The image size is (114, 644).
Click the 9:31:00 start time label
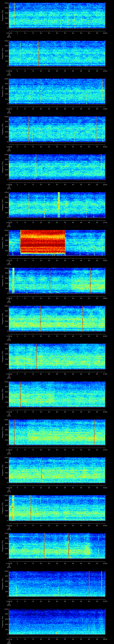point(9,33)
